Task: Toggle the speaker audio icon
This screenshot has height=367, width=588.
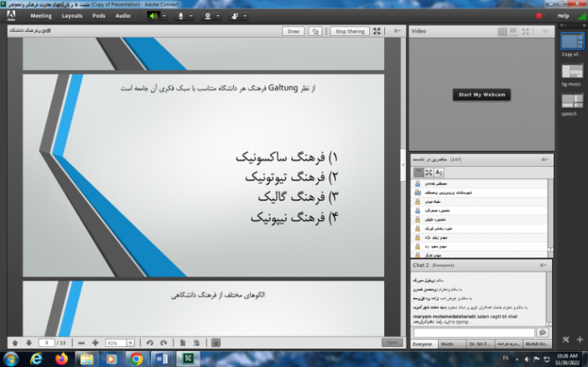Action: coord(154,16)
